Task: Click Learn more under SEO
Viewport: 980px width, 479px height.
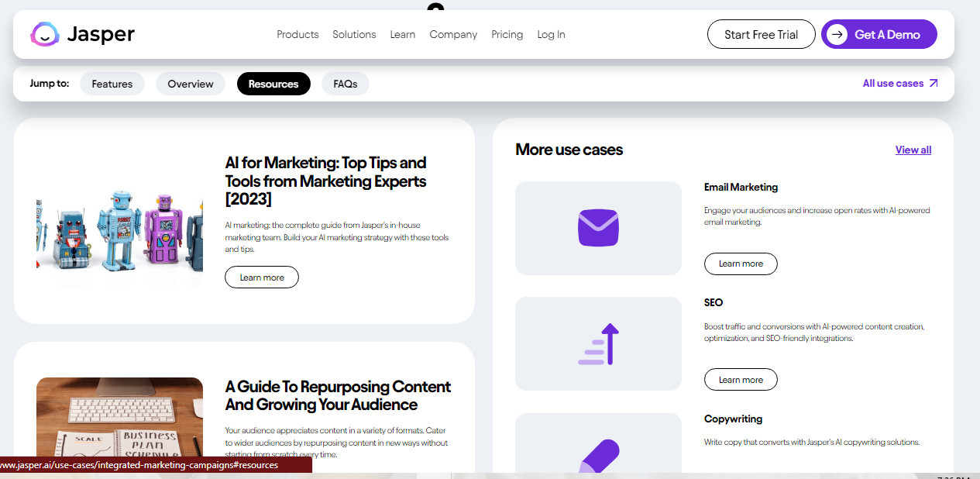Action: tap(741, 380)
